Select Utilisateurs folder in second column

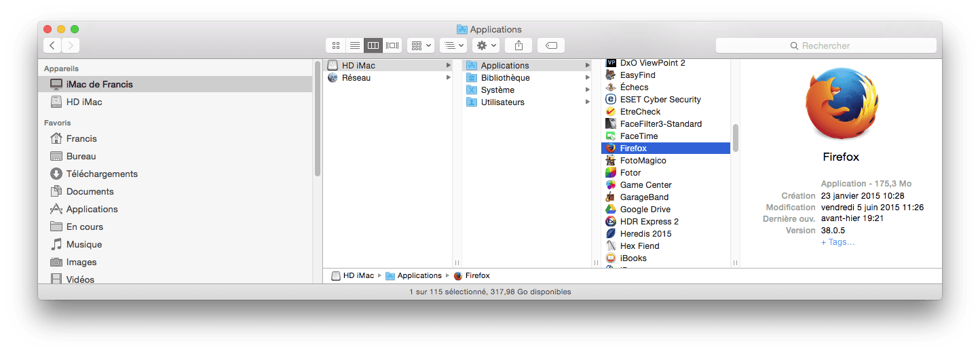(527, 102)
